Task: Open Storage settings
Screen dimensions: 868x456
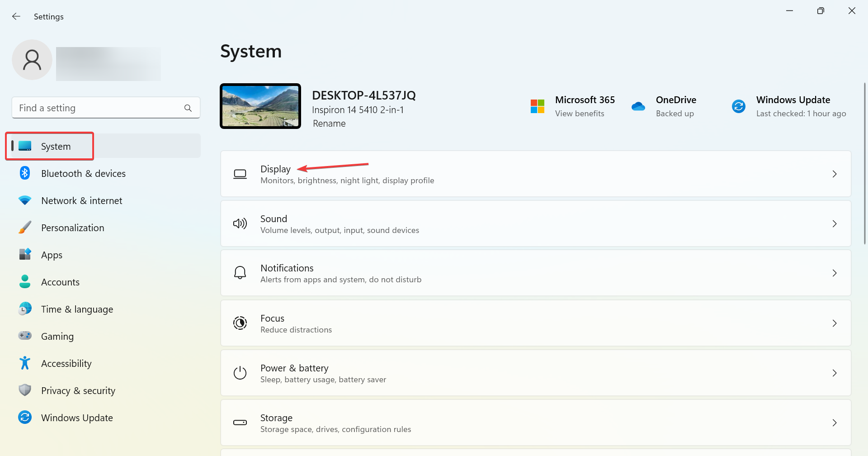Action: [535, 423]
